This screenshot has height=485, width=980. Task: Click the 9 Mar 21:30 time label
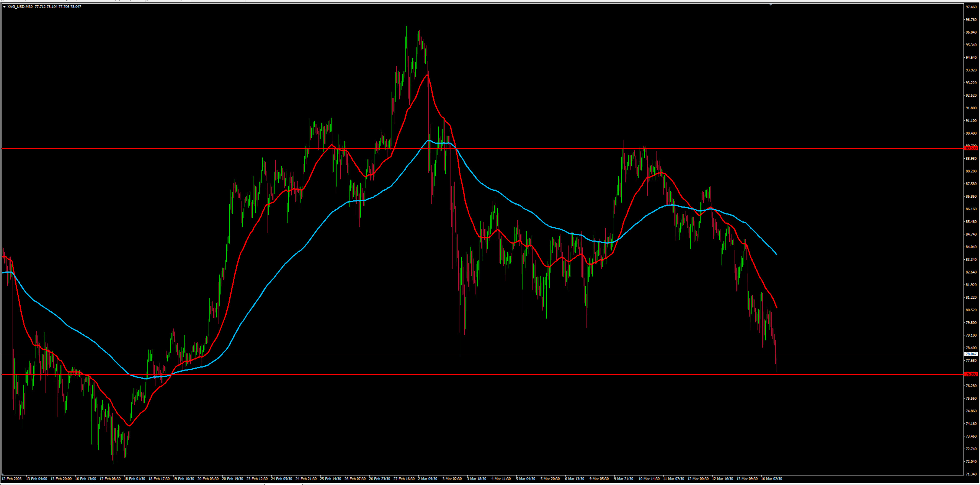pos(623,479)
